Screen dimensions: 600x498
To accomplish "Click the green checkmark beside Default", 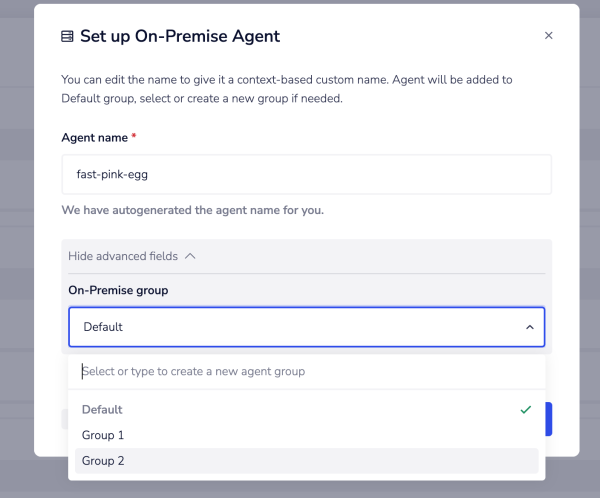I will 525,409.
